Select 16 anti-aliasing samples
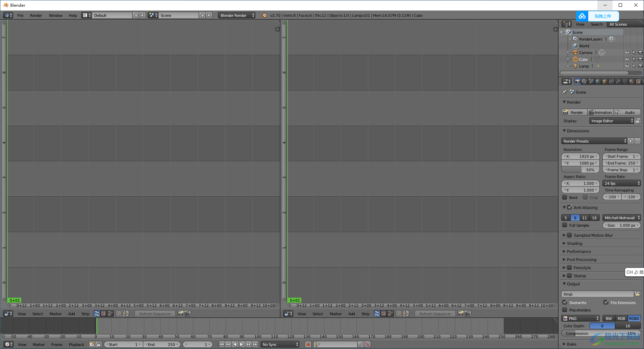 [594, 218]
